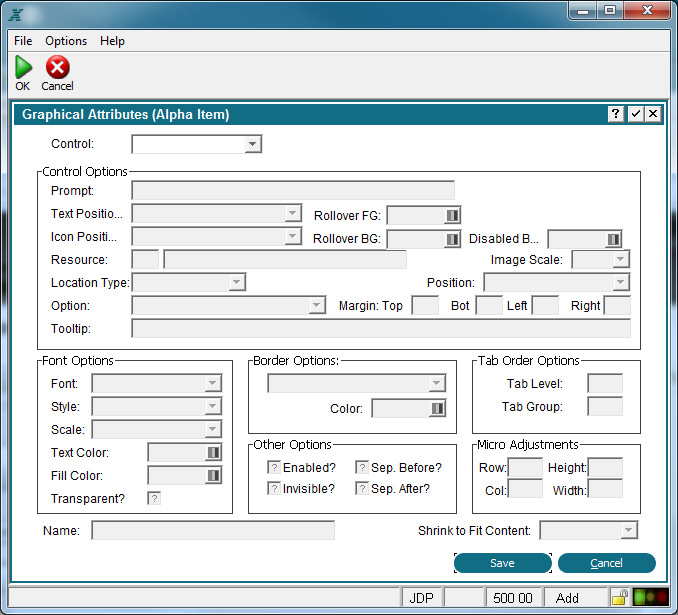Maximize the application window
This screenshot has width=678, height=615.
(x=610, y=10)
